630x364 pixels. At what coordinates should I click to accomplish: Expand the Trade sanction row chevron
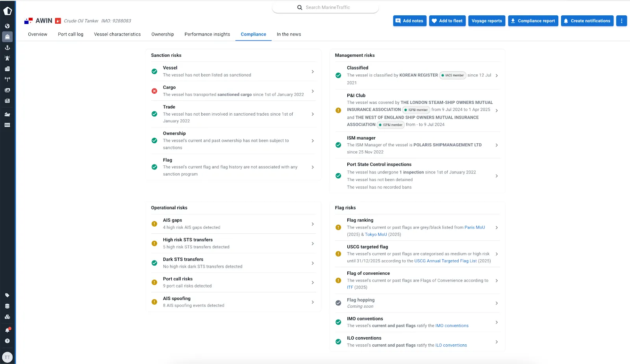313,114
